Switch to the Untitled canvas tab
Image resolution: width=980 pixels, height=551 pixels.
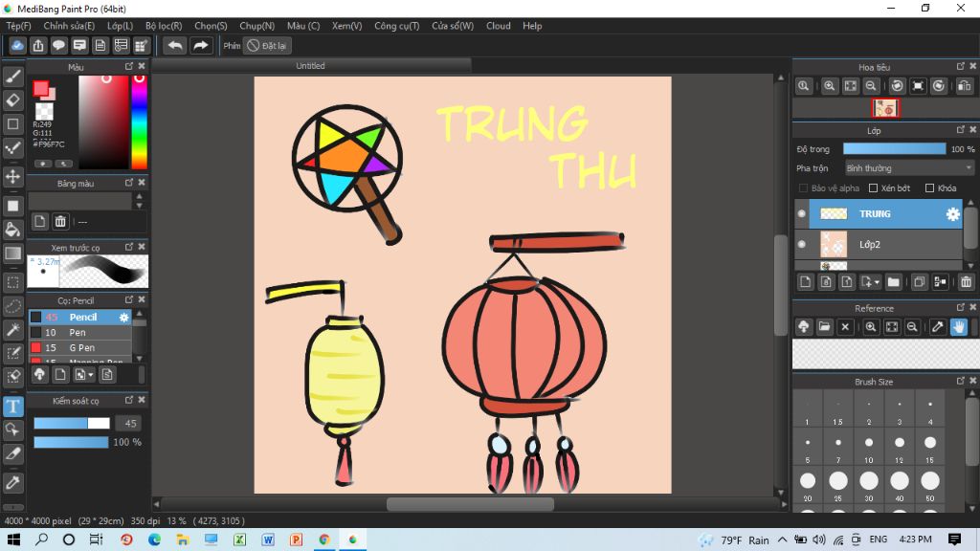pyautogui.click(x=311, y=66)
